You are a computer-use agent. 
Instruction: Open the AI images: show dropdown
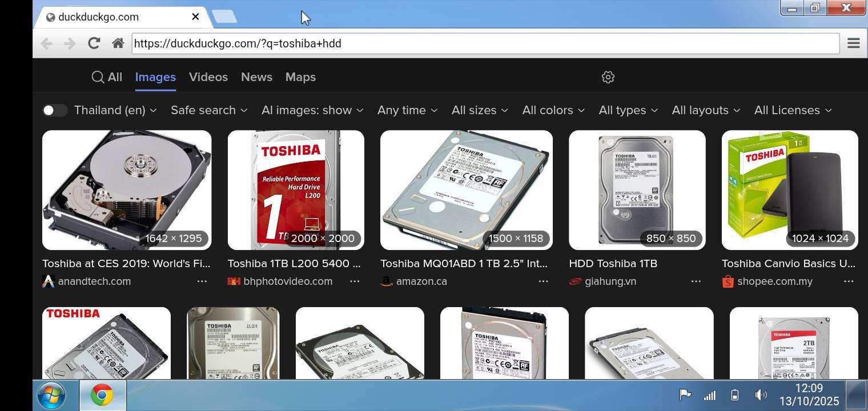312,110
